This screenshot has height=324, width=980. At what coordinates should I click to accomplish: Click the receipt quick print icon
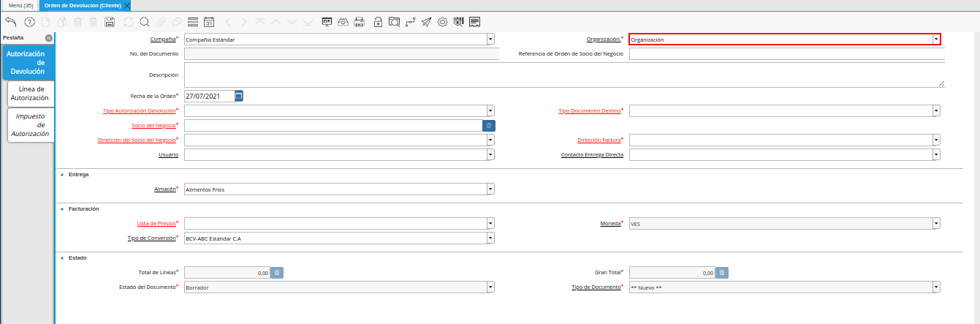coord(474,22)
